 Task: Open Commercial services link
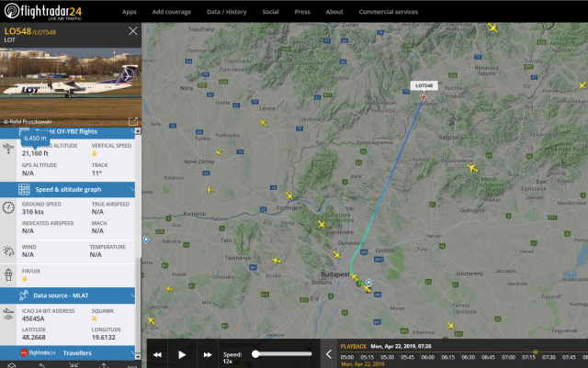click(388, 12)
